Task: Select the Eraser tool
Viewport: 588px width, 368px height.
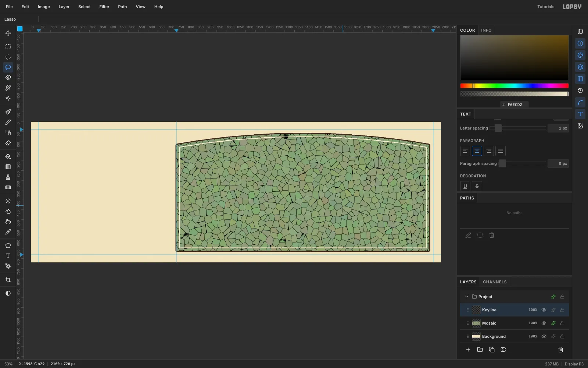Action: (x=8, y=143)
